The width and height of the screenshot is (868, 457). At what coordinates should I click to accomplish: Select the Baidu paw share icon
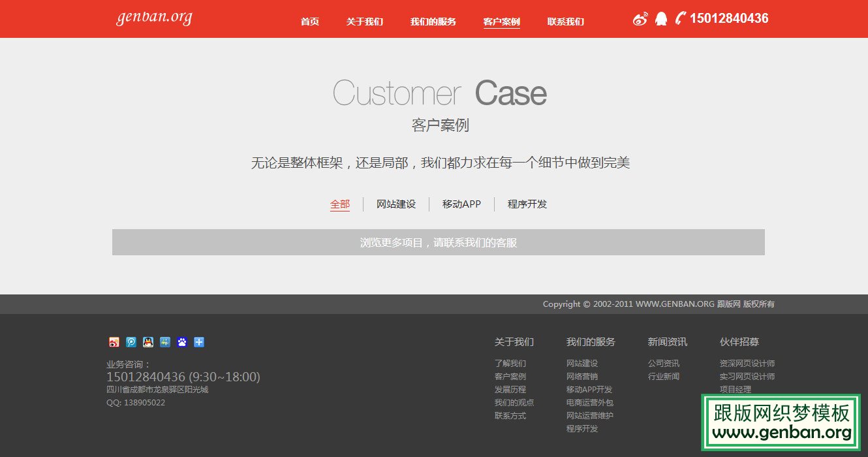point(181,342)
